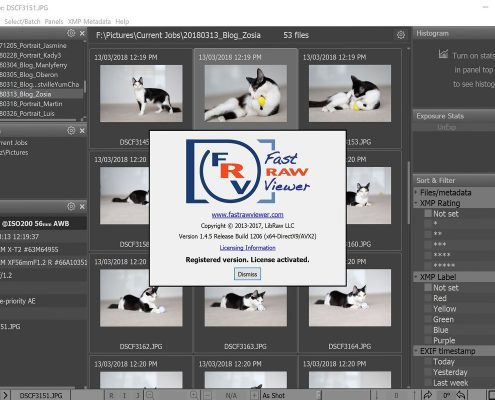
Task: Toggle the XMP Rating Not set checkbox
Action: [x=428, y=214]
